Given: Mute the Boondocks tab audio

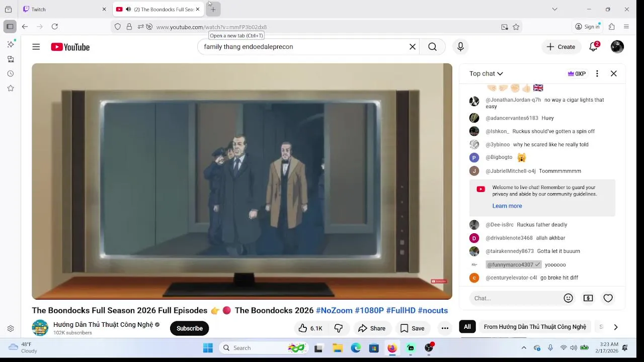Looking at the screenshot, I should (128, 9).
